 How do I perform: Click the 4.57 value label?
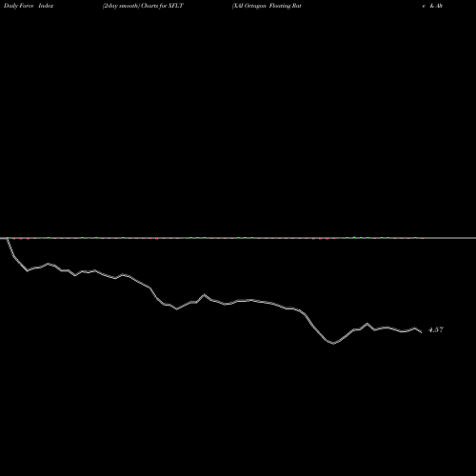436,329
